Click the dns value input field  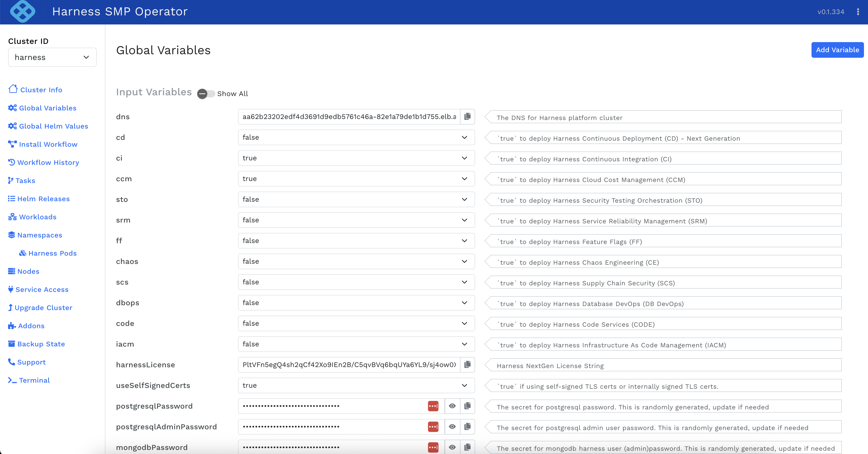pos(349,116)
